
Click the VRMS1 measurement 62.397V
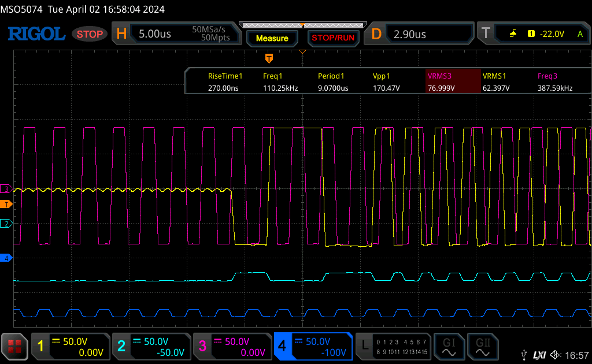tap(495, 82)
